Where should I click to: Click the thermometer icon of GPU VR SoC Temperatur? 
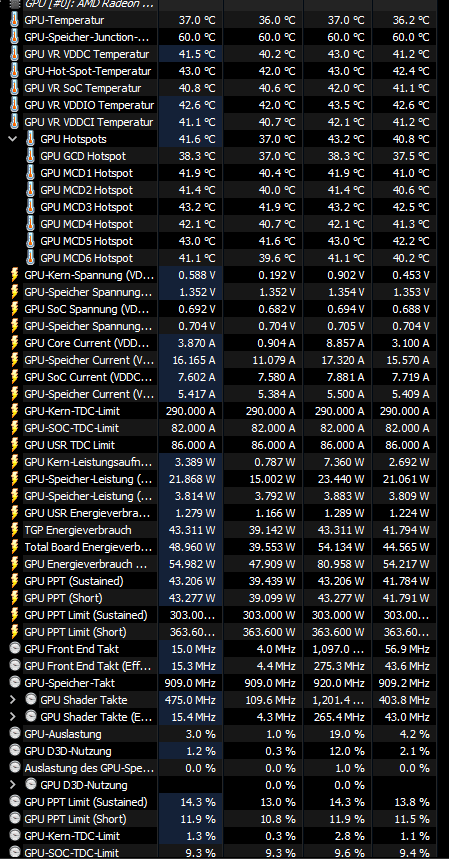click(x=15, y=88)
